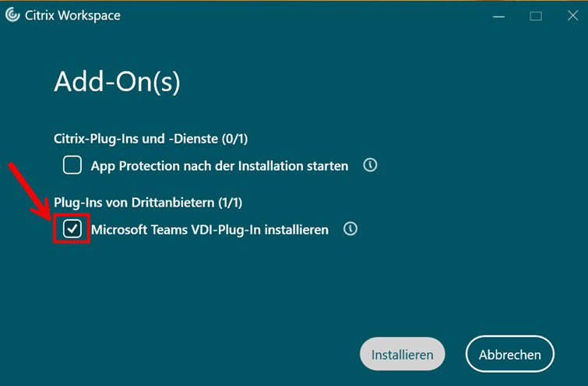Image resolution: width=588 pixels, height=386 pixels.
Task: Click the Citrix Workspace window title text
Action: pos(72,16)
